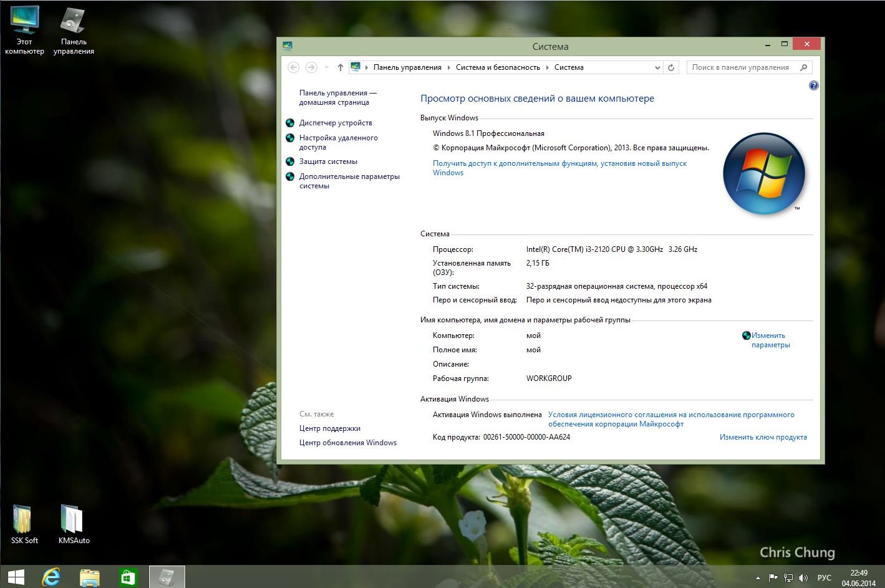The height and width of the screenshot is (588, 885).
Task: Open Action Center flag tray icon
Action: (773, 578)
